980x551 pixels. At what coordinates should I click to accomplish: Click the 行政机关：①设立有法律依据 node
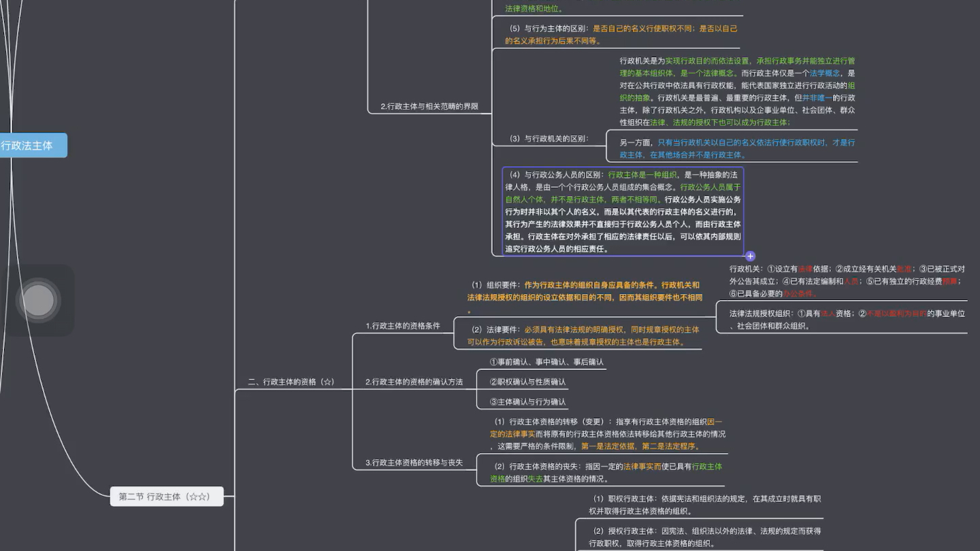847,281
